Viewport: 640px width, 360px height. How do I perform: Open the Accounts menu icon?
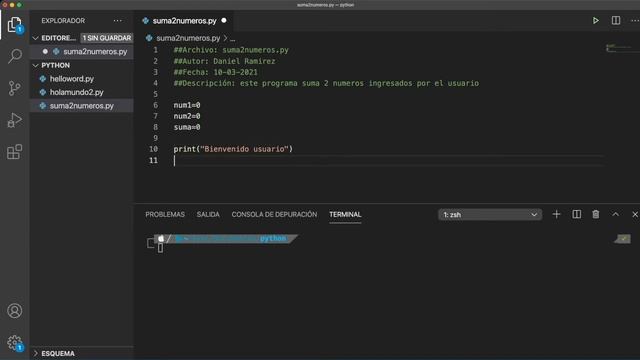(x=15, y=311)
